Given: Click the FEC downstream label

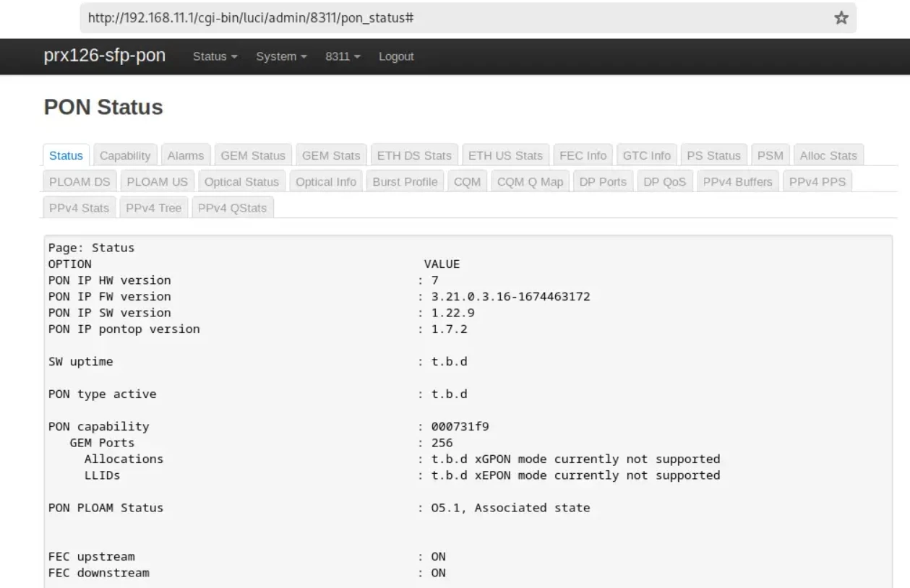Looking at the screenshot, I should pyautogui.click(x=99, y=573).
